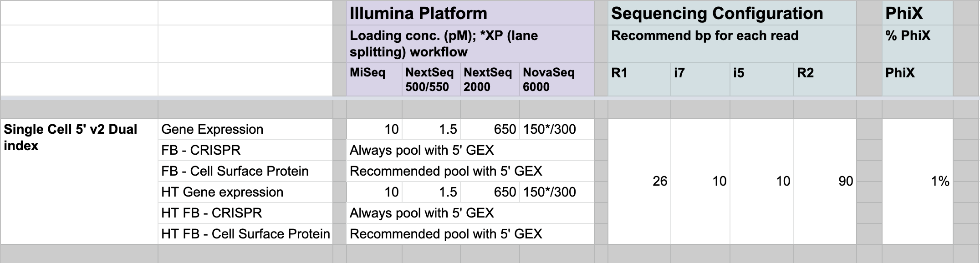Click the 1% PhiX value cell
980x263 pixels.
coord(917,182)
